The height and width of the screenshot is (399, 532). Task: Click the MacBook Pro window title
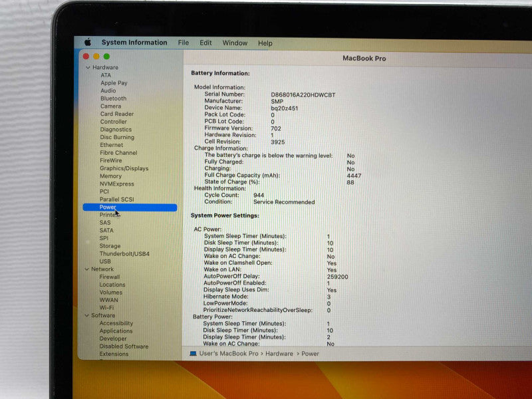[364, 59]
